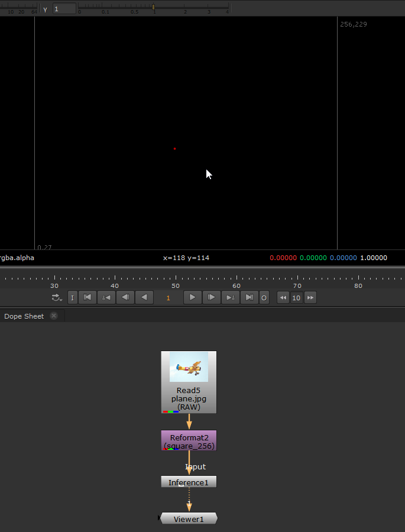This screenshot has height=532, width=405.
Task: Select the Read5 plane.jpg node
Action: click(189, 382)
